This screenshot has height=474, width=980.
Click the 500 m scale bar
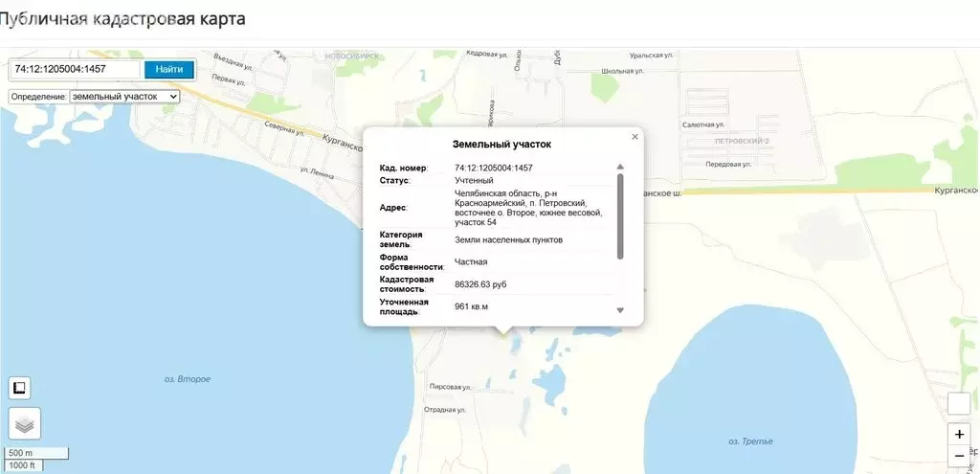(34, 453)
